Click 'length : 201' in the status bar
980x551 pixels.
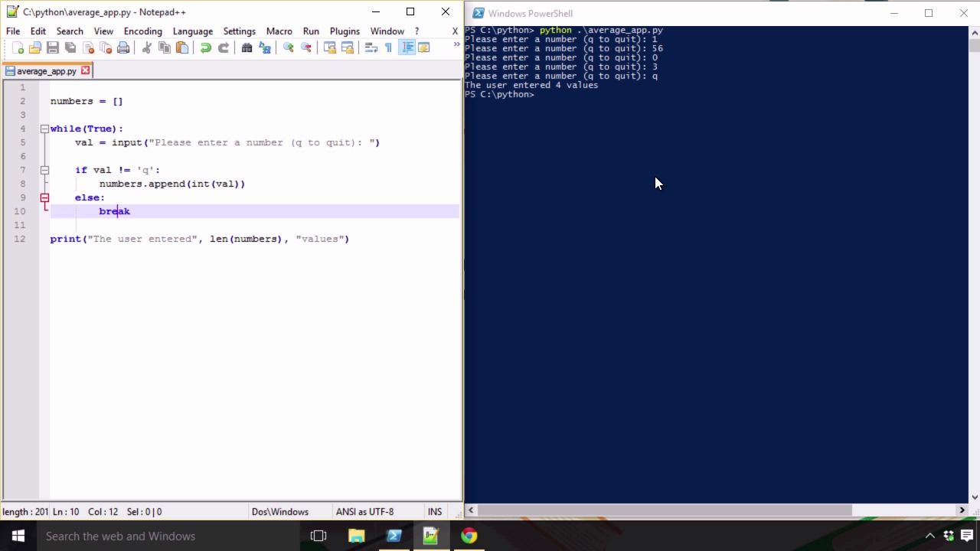pyautogui.click(x=25, y=511)
